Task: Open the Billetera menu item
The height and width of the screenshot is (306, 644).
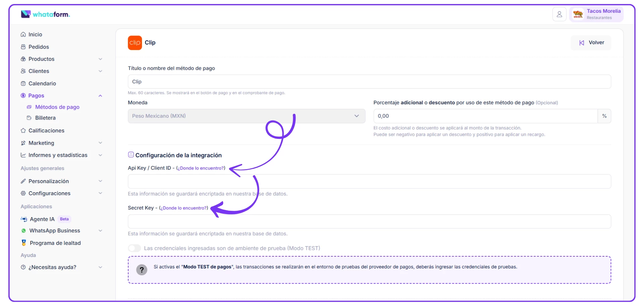Action: coord(45,118)
